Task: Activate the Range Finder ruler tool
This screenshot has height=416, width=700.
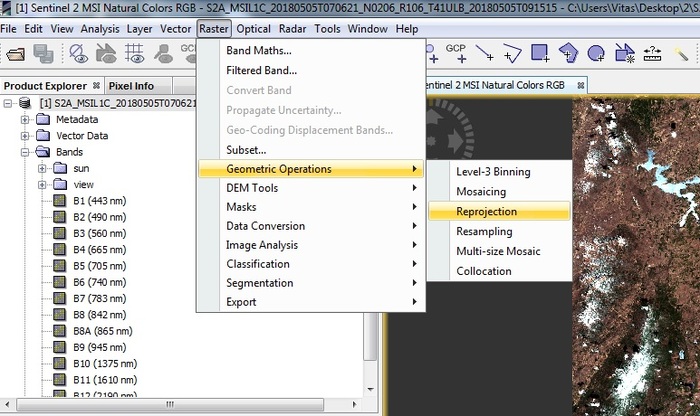Action: click(653, 52)
